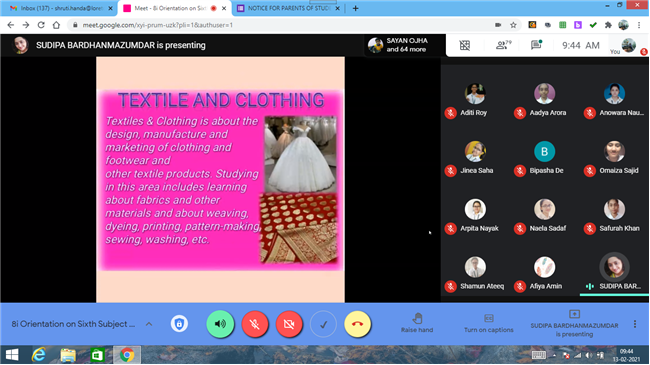Viewport: 650px width, 365px height.
Task: Open browser home page
Action: pyautogui.click(x=56, y=25)
